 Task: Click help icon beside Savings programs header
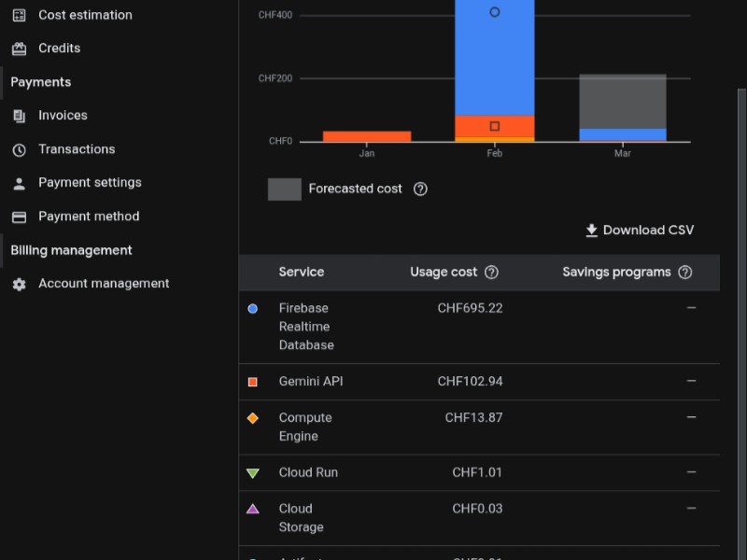684,273
